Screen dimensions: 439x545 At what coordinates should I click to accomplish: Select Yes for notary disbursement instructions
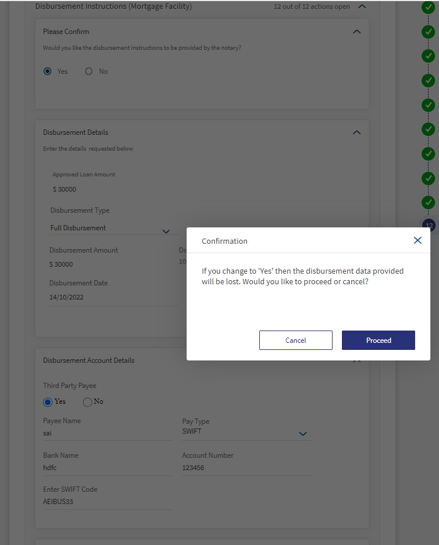click(48, 71)
